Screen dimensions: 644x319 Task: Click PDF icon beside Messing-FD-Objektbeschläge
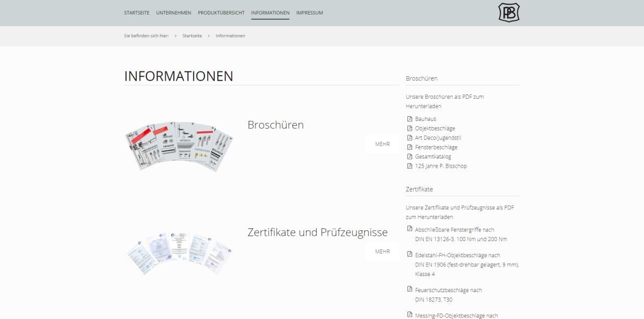pyautogui.click(x=410, y=315)
